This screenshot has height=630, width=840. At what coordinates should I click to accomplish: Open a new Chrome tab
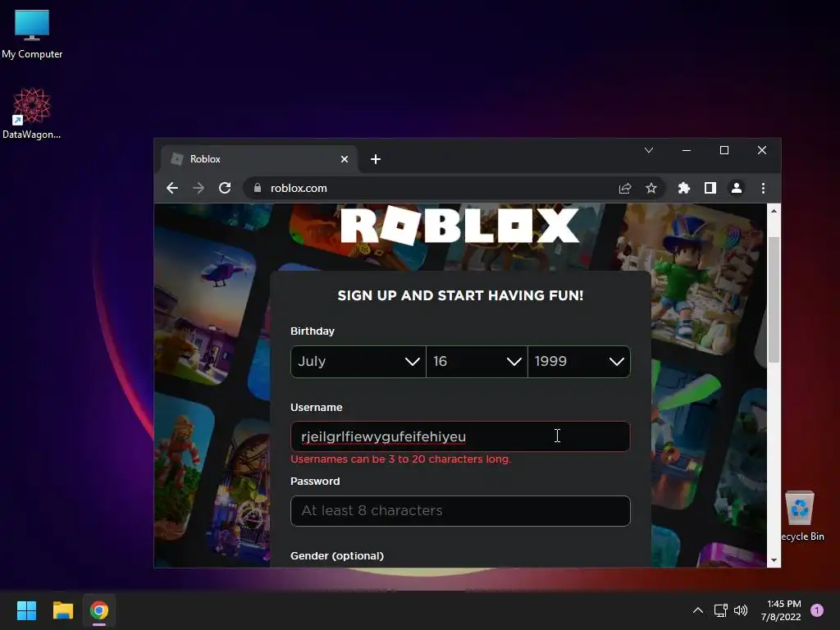(x=376, y=159)
